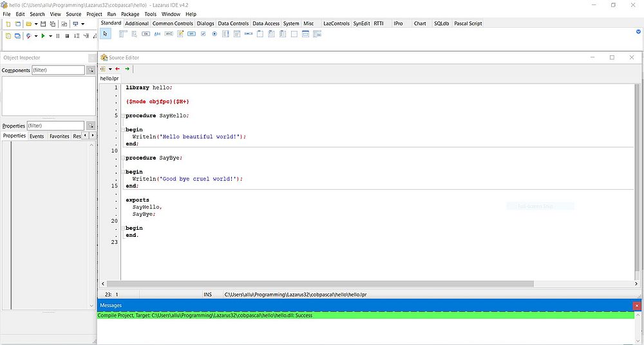Click the View Units icon
644x345 pixels.
8,36
